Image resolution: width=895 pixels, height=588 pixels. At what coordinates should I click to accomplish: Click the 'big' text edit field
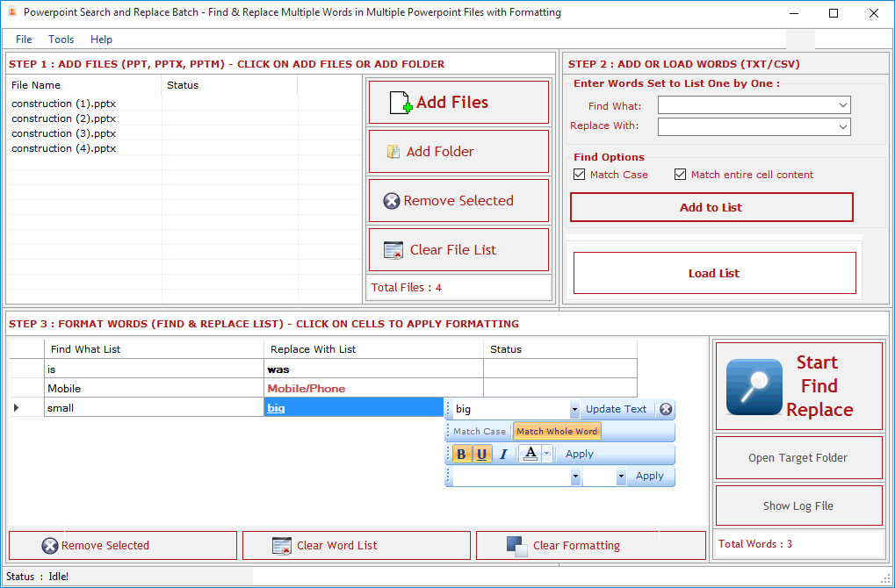(x=511, y=409)
